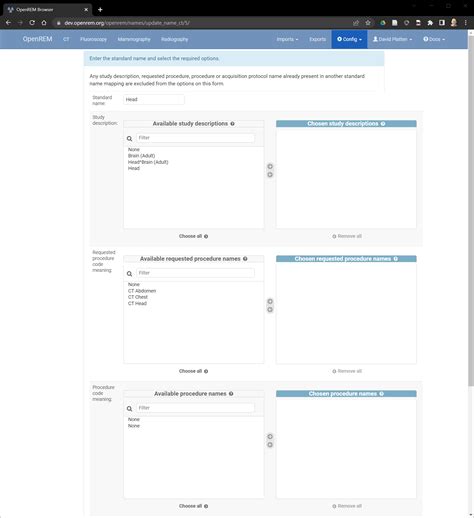474x518 pixels.
Task: Open the Config dropdown menu
Action: (349, 39)
